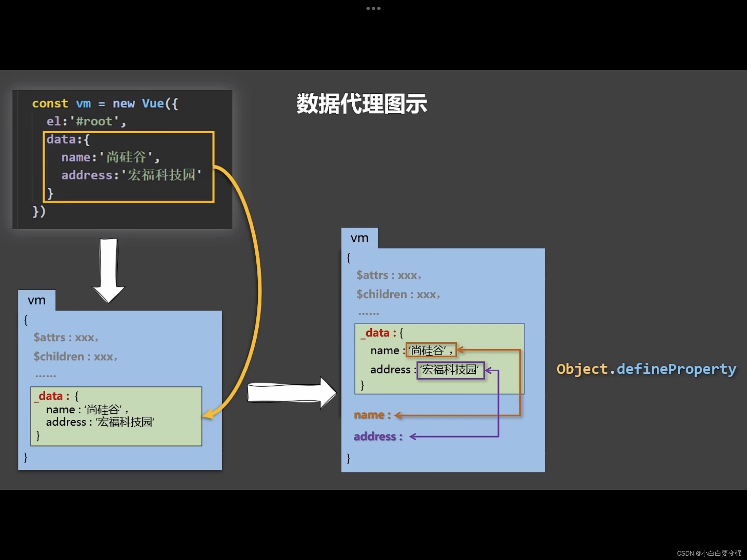
Task: Click "$children : xxx," in the left vm box
Action: click(x=75, y=357)
